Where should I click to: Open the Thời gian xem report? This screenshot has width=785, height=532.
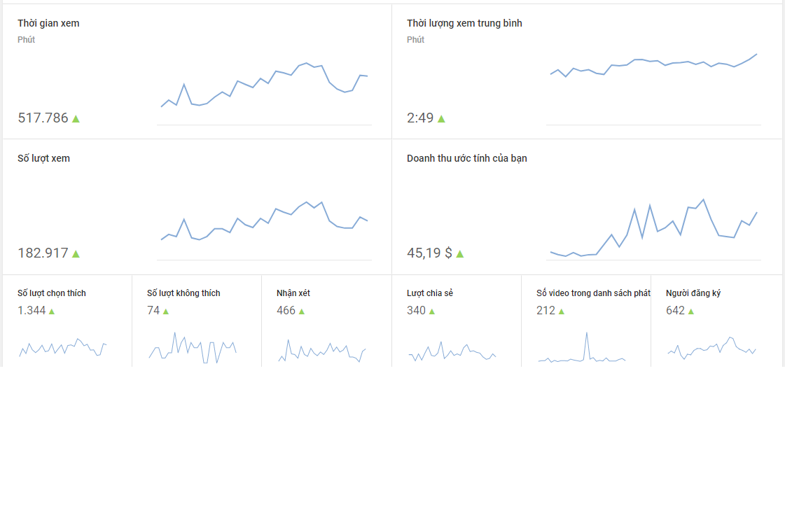pyautogui.click(x=48, y=23)
